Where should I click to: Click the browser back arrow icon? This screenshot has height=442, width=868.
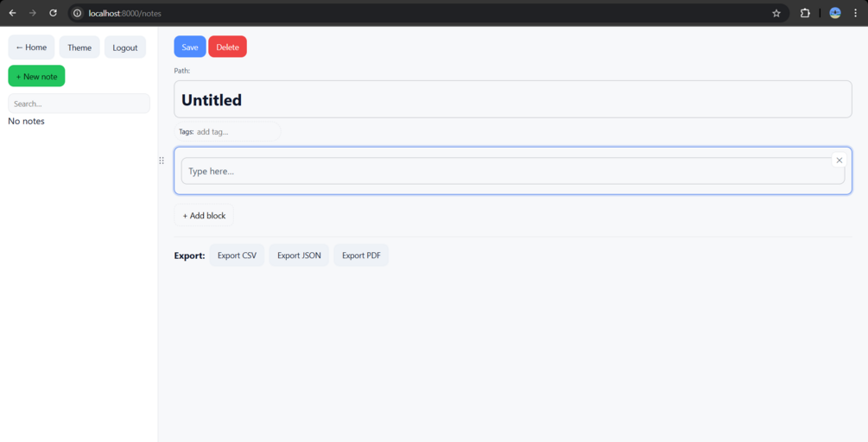point(12,13)
